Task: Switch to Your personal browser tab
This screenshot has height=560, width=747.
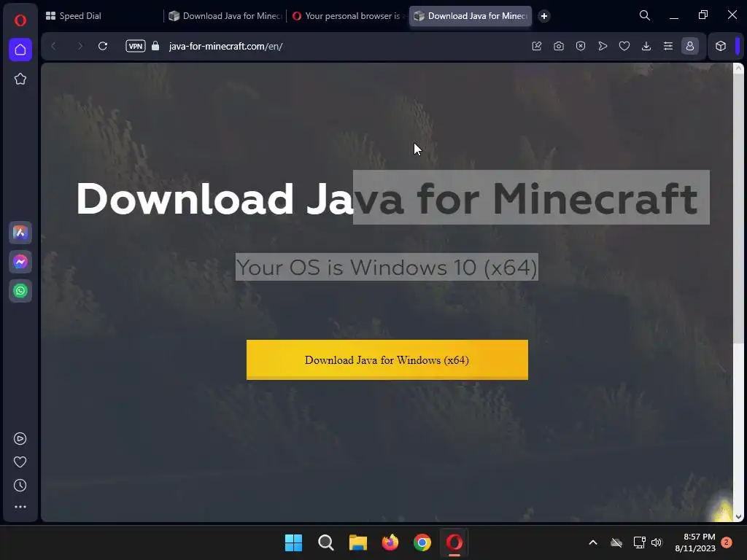Action: 348,16
